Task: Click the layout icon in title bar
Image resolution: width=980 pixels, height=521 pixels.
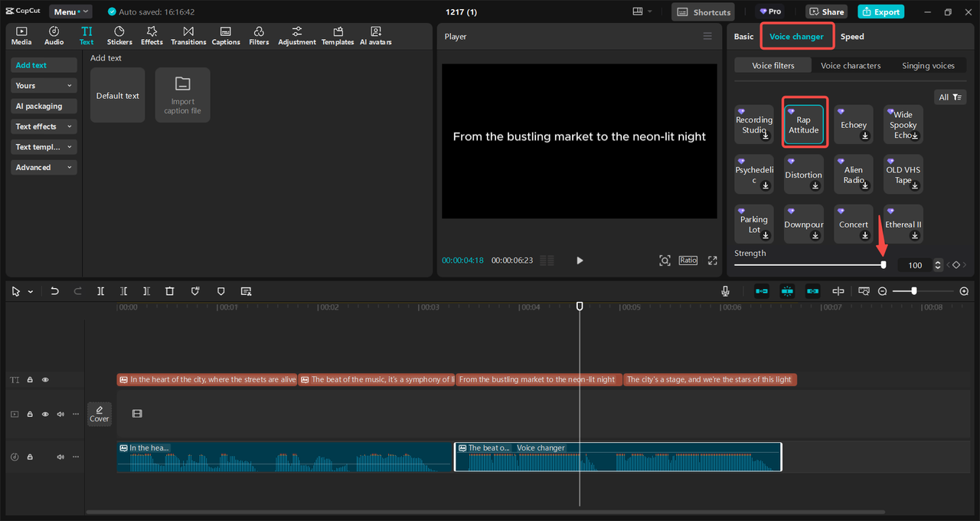Action: coord(638,11)
